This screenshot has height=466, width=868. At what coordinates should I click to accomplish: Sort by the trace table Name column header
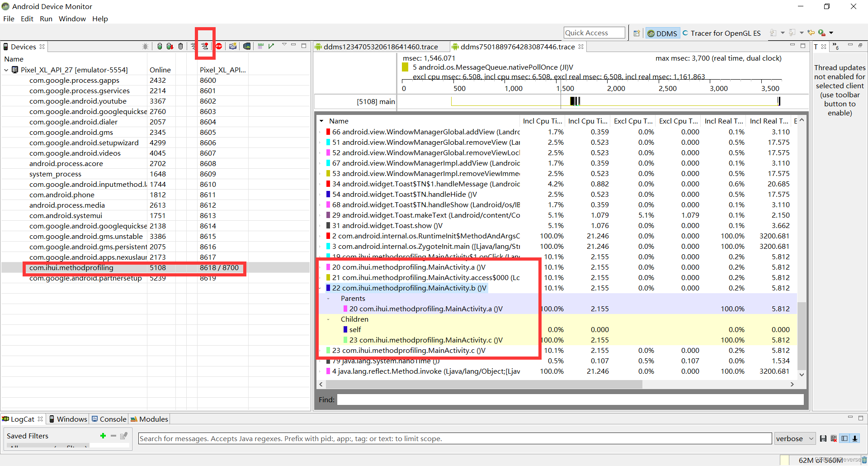(x=339, y=121)
